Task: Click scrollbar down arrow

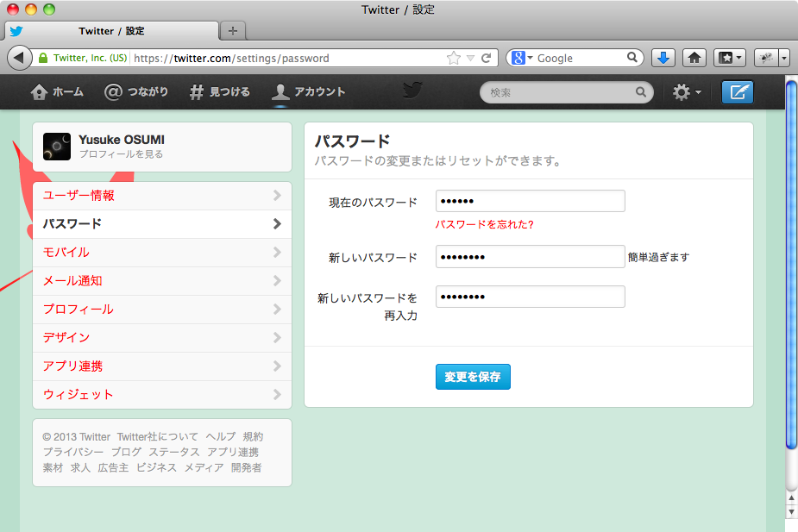Action: pos(791,511)
